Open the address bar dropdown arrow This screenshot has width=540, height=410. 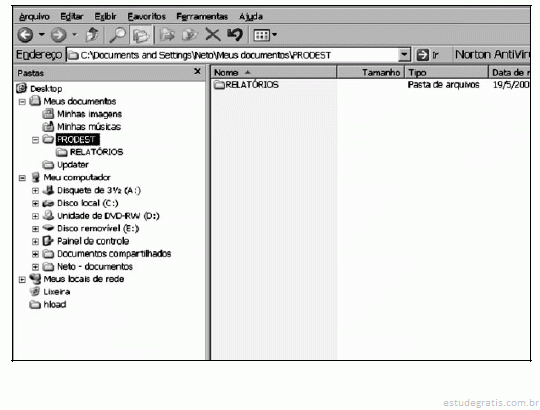pyautogui.click(x=404, y=55)
